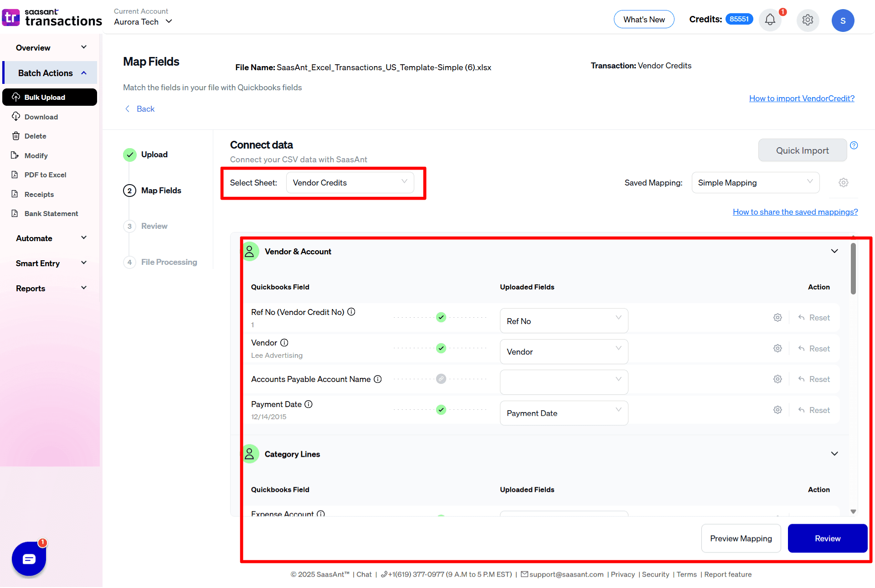The image size is (875, 588).
Task: Open the Overview sidebar menu
Action: point(33,47)
